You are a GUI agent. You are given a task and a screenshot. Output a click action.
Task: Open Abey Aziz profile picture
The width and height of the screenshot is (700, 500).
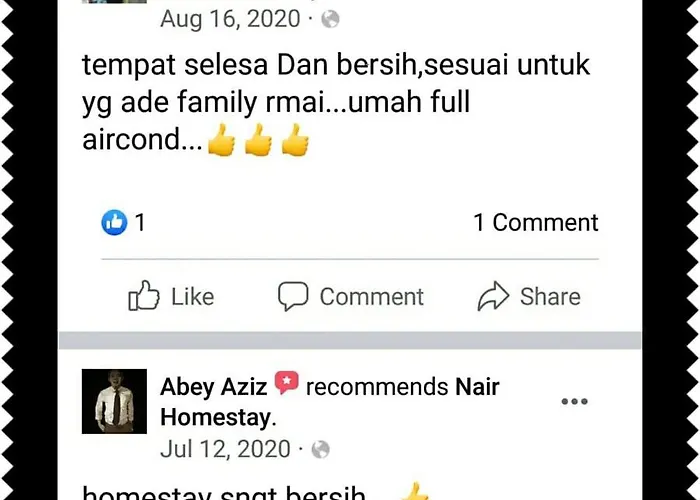coord(114,401)
